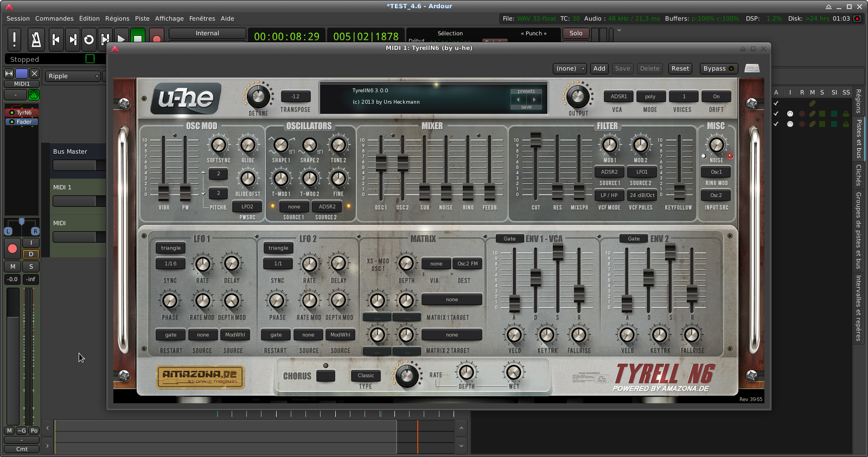The image size is (868, 457).
Task: Open the Ripple edit mode dropdown
Action: click(x=73, y=76)
